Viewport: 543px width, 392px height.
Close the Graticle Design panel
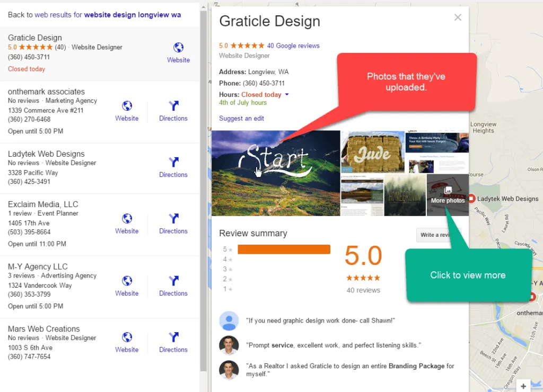458,17
